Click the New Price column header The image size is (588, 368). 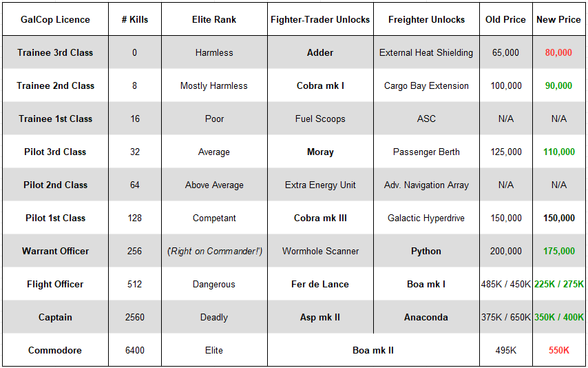(x=558, y=19)
